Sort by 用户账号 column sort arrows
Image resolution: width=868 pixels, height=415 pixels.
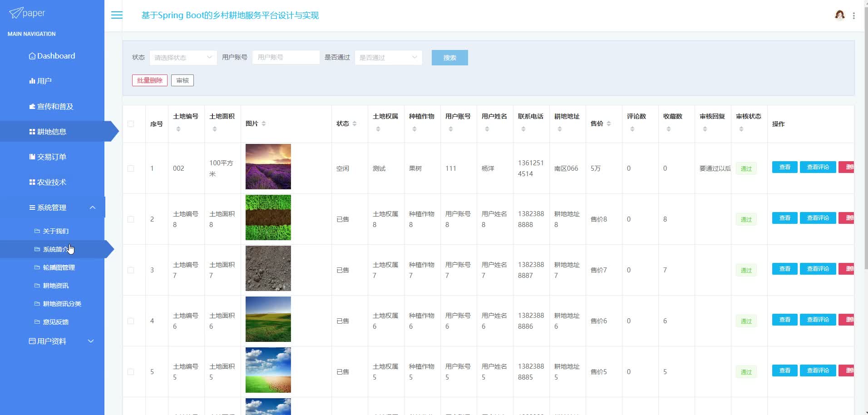[451, 129]
